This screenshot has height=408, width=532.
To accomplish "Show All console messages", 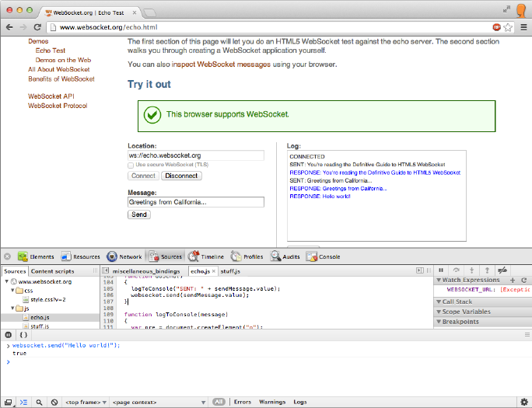I will (x=219, y=402).
